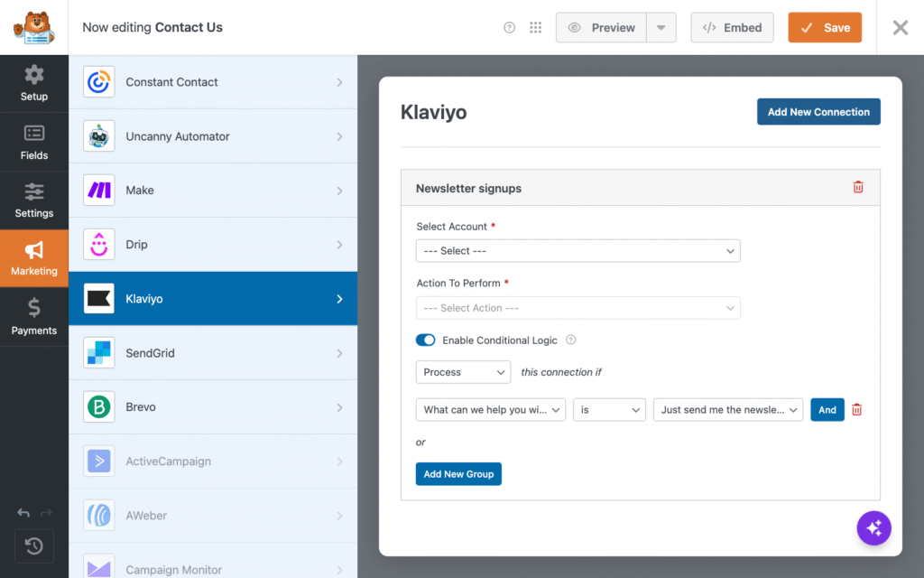Click Add New Connection button
The width and height of the screenshot is (924, 578).
(818, 111)
